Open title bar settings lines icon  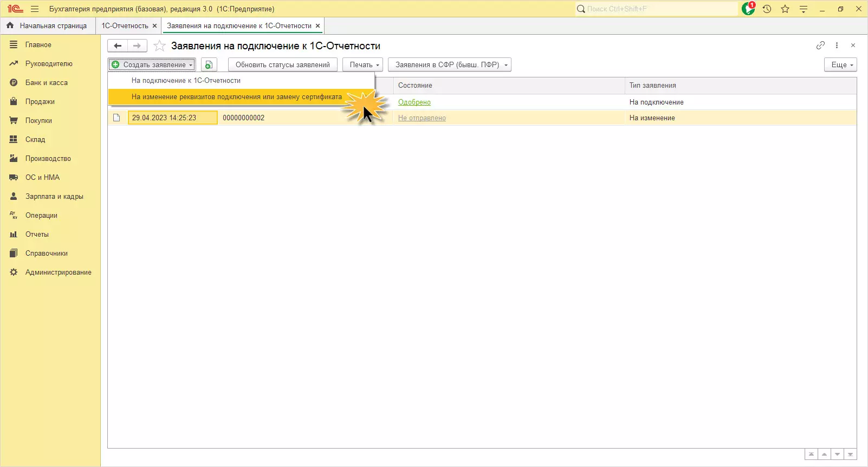pyautogui.click(x=804, y=9)
